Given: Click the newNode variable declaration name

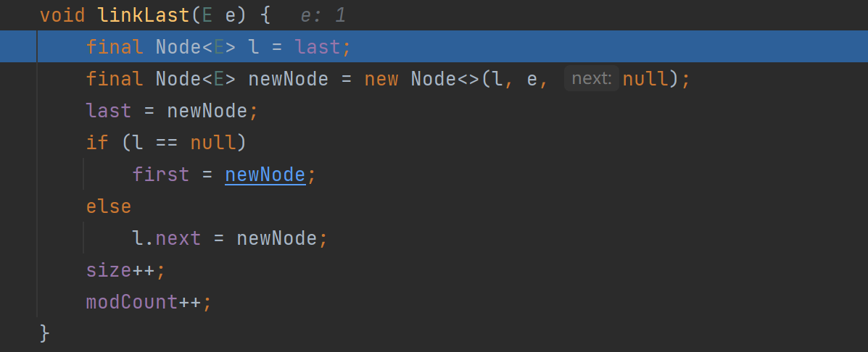Looking at the screenshot, I should coord(289,79).
